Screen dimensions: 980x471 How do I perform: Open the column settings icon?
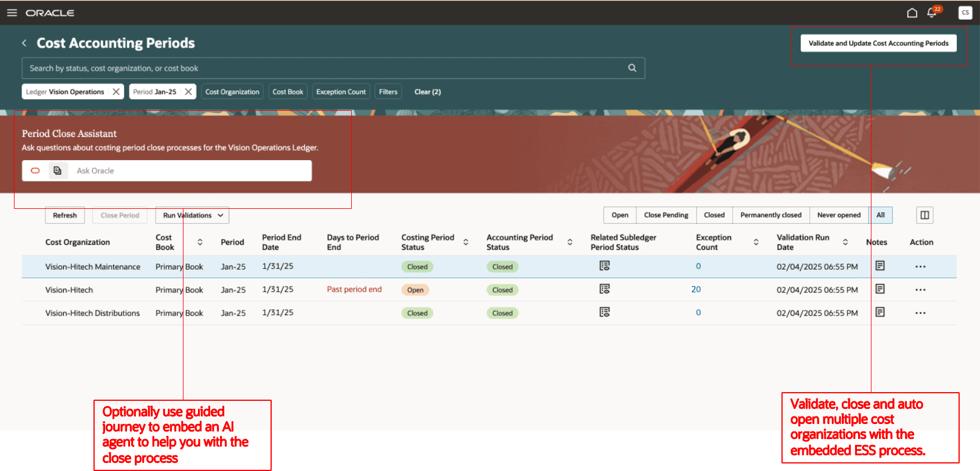click(924, 215)
